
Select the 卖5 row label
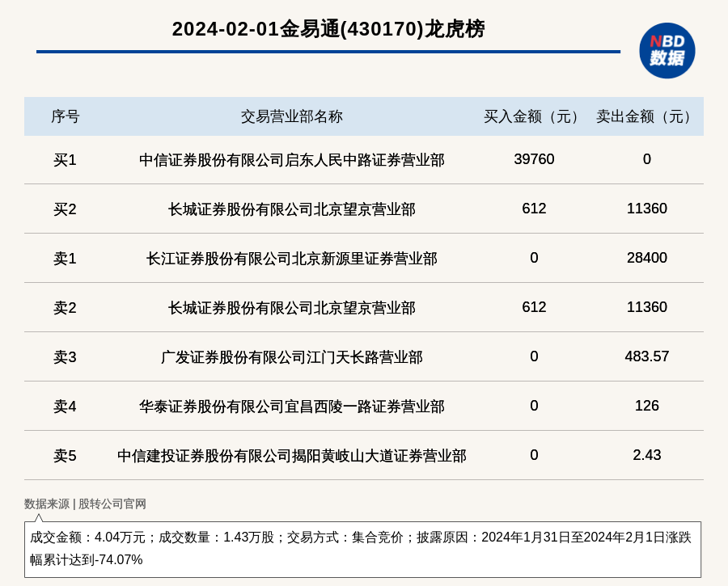tap(65, 456)
